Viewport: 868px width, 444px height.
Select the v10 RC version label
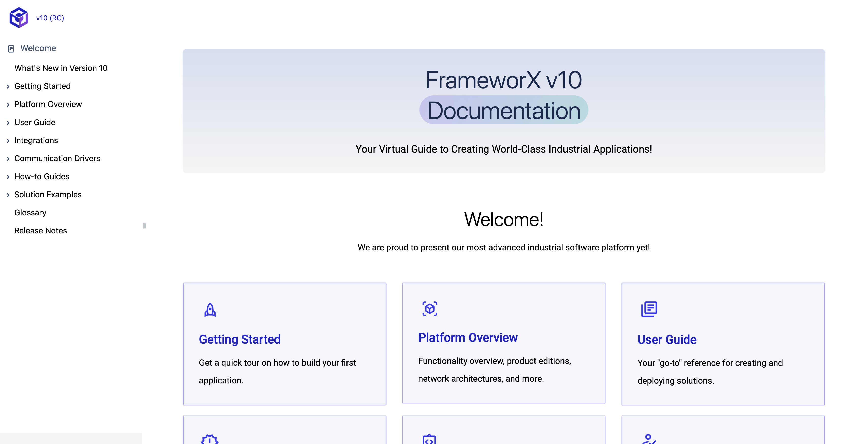(50, 18)
